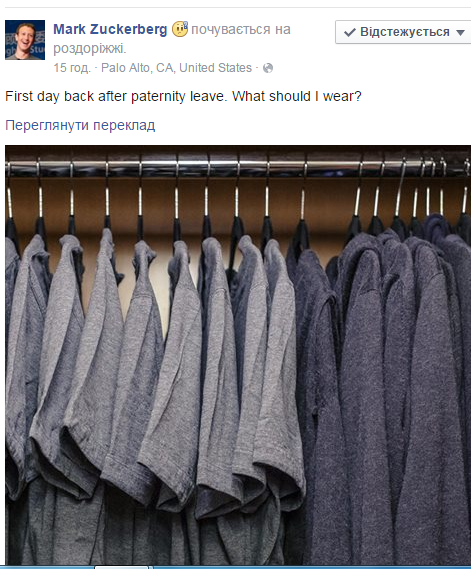Screen dimensions: 471x569
Task: Click the confused feeling emoji icon
Action: click(180, 29)
